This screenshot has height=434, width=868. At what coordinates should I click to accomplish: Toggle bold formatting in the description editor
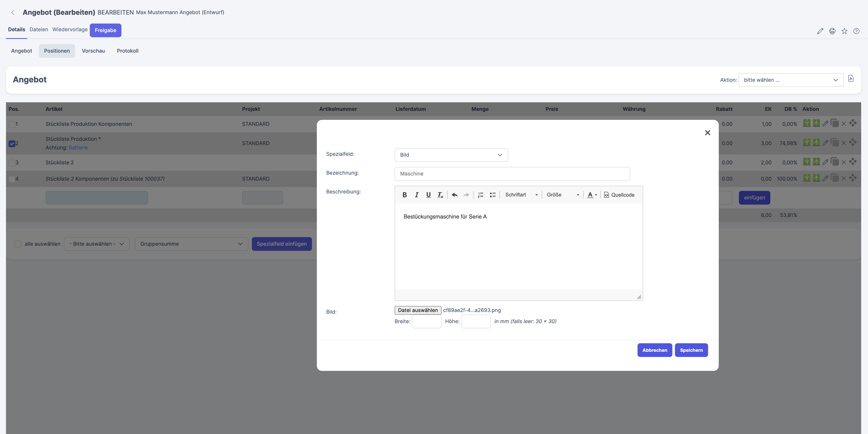coord(405,195)
